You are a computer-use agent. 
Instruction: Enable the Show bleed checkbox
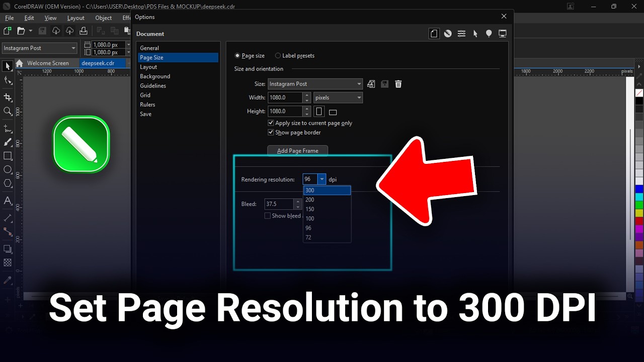pyautogui.click(x=268, y=216)
